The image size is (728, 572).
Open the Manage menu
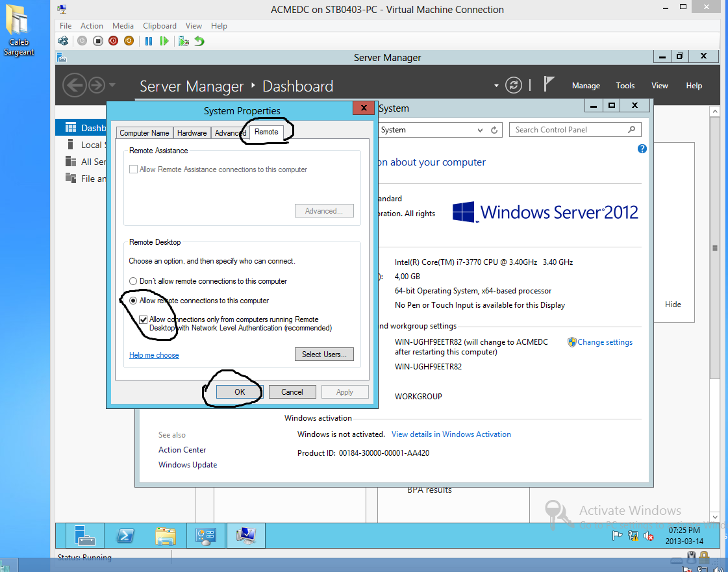[586, 86]
